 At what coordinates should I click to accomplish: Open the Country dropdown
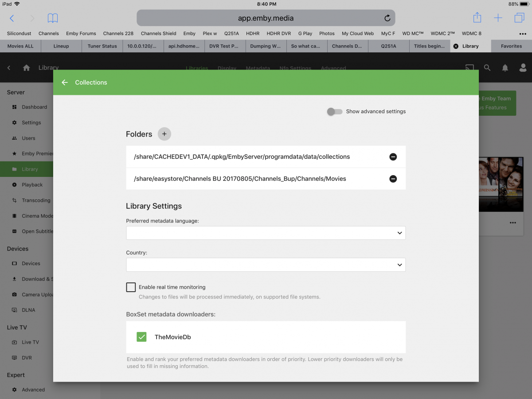click(x=266, y=265)
